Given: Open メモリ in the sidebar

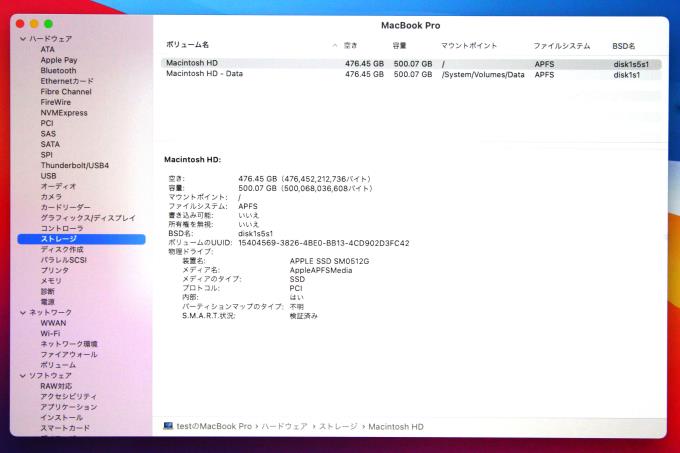Looking at the screenshot, I should (51, 281).
